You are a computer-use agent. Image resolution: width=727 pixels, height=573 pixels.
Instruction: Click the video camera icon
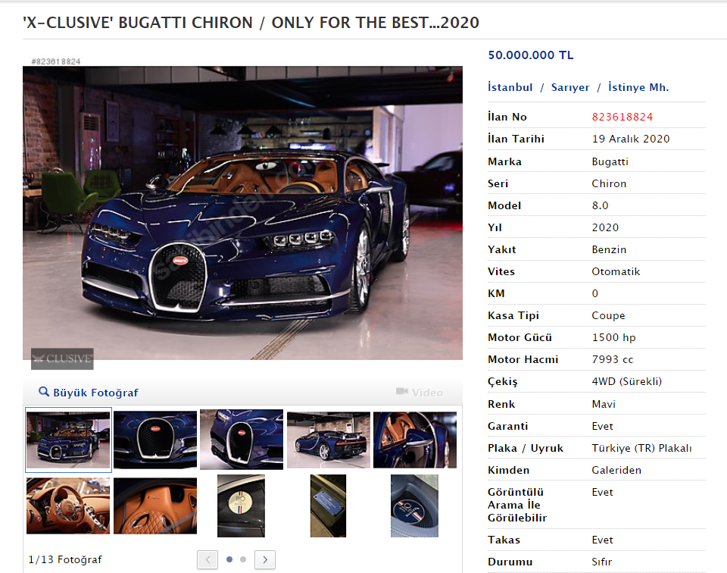(x=402, y=392)
